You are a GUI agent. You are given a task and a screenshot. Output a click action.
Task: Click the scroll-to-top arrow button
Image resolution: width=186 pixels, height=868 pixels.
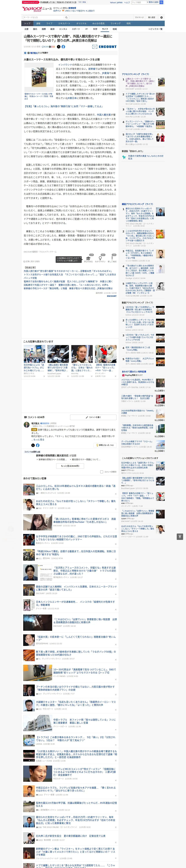[180, 536]
